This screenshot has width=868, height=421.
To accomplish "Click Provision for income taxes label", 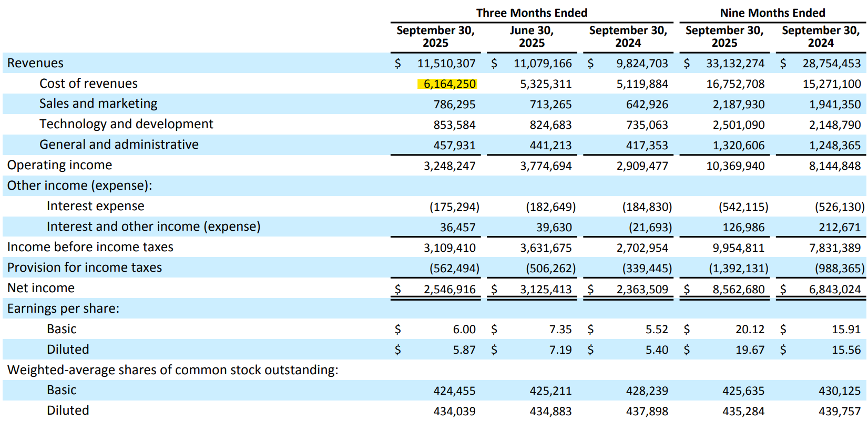I will (84, 268).
